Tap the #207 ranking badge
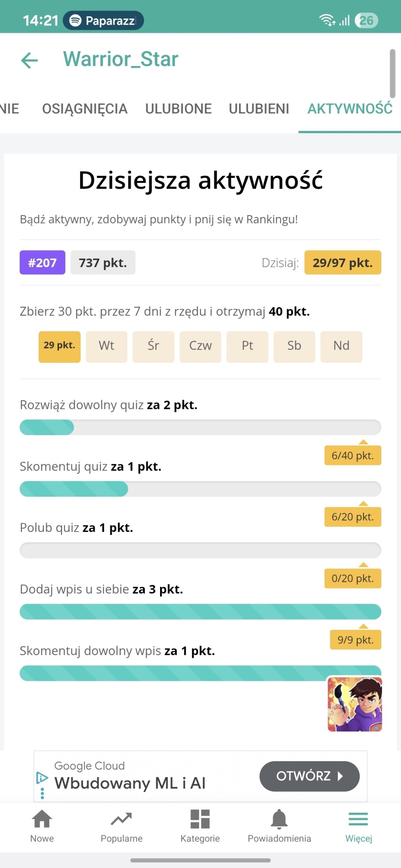The width and height of the screenshot is (401, 868). pos(42,262)
